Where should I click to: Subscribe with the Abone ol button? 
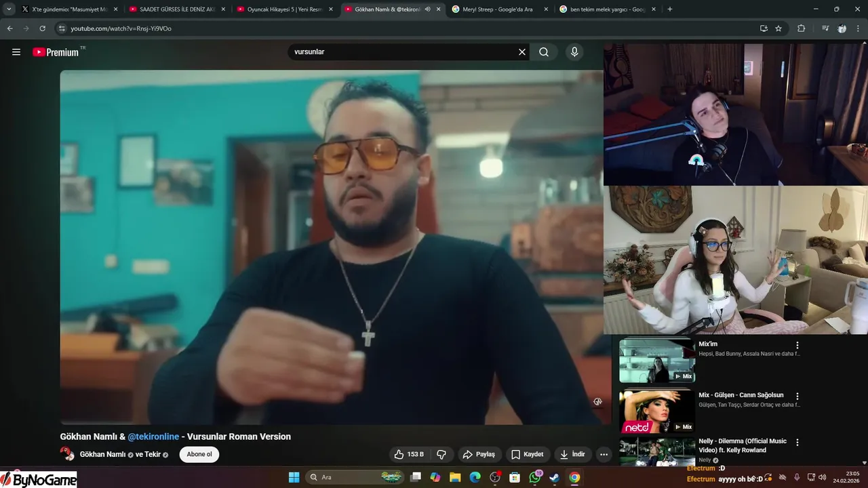coord(199,454)
